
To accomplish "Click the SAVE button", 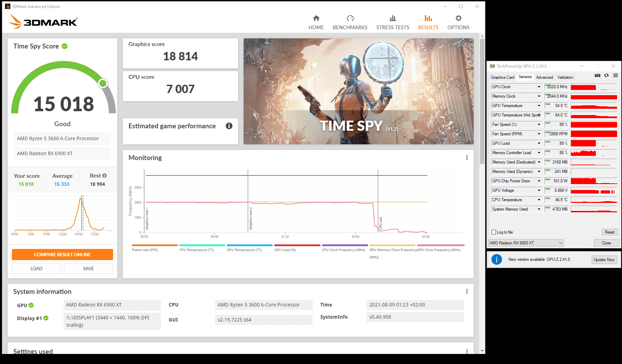I will (x=88, y=268).
